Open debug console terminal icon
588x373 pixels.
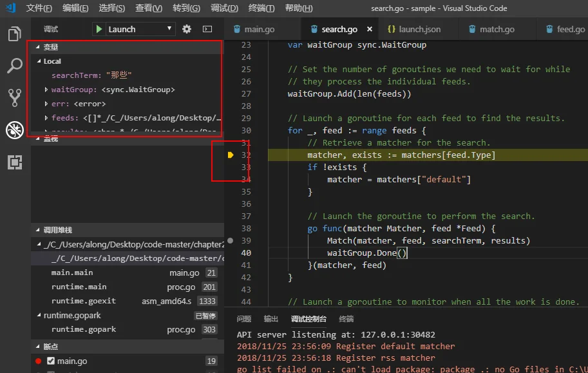point(207,29)
